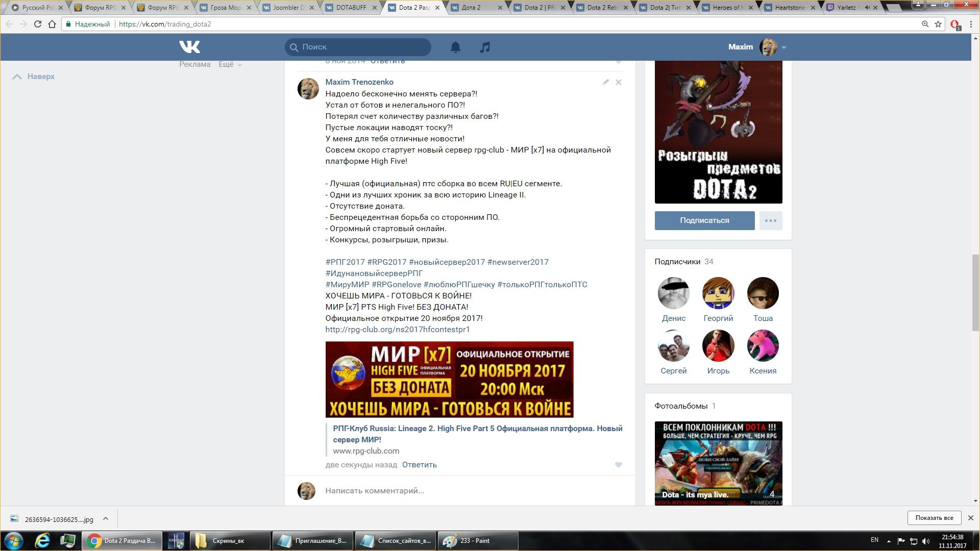Click the Наверх up-arrow button
The width and height of the screenshot is (980, 551).
34,77
